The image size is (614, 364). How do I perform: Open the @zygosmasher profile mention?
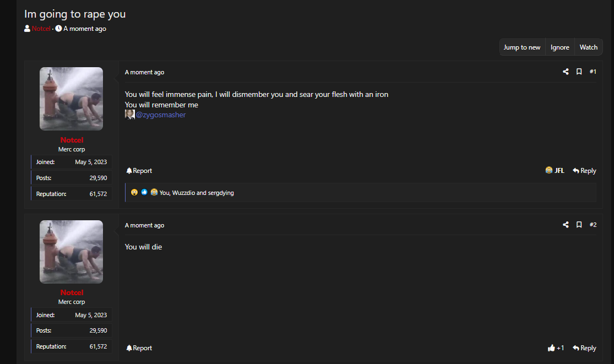point(161,115)
